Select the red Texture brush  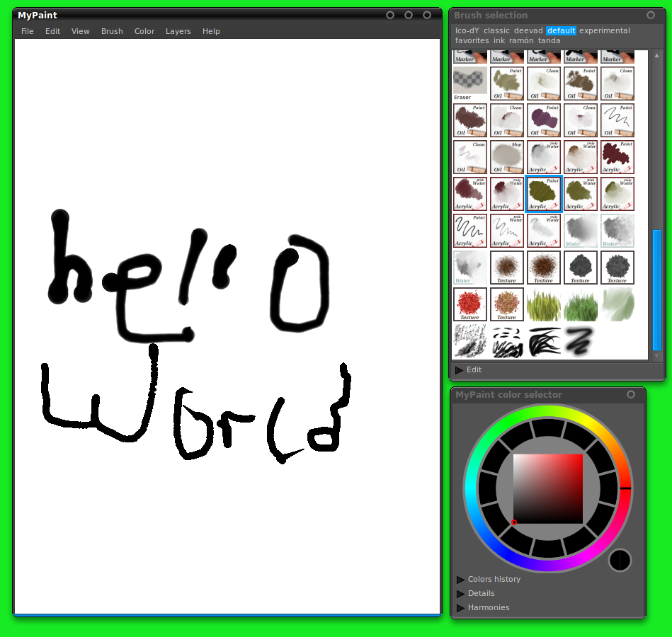click(x=470, y=304)
